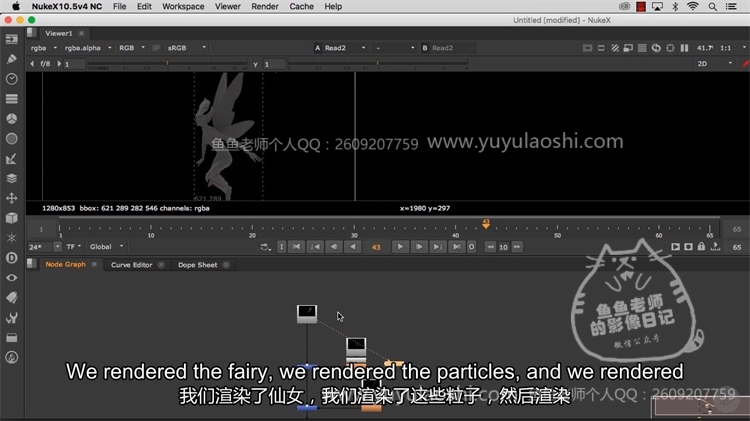This screenshot has height=421, width=750.
Task: Click the current frame 43 field
Action: tap(376, 247)
